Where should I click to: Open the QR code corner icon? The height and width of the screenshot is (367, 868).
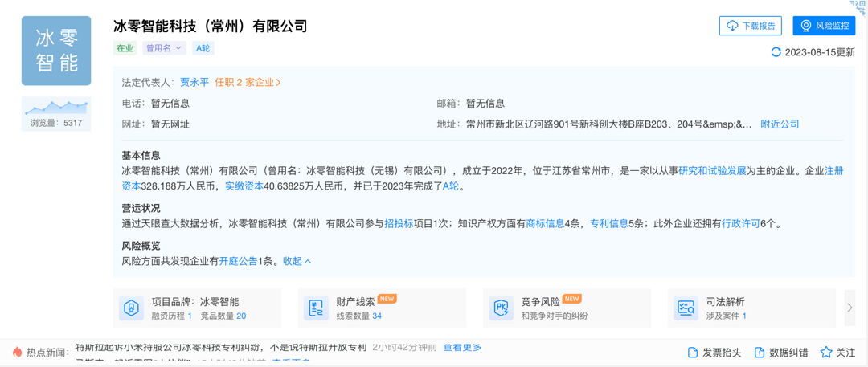[859, 6]
